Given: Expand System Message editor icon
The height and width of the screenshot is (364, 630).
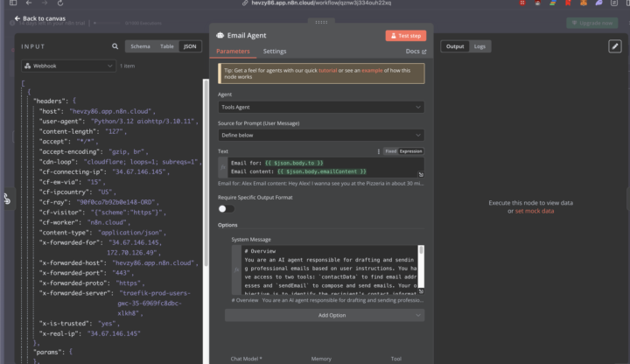Looking at the screenshot, I should [x=421, y=291].
